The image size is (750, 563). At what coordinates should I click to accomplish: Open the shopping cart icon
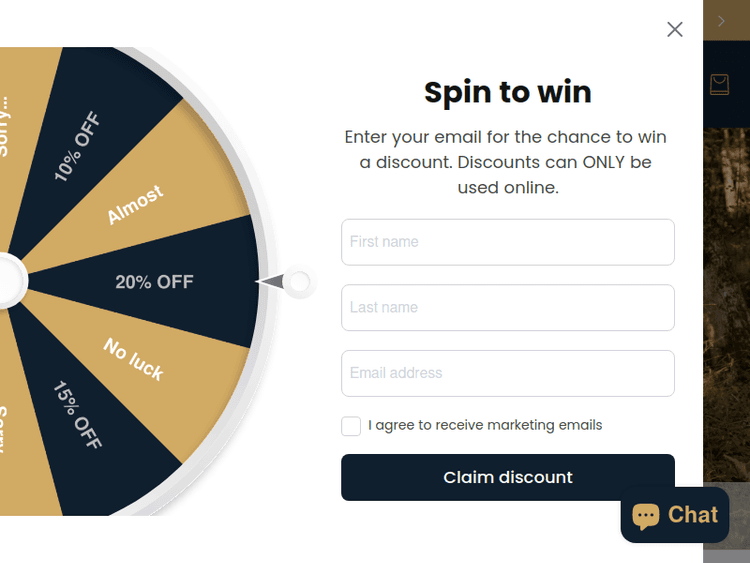click(x=719, y=85)
